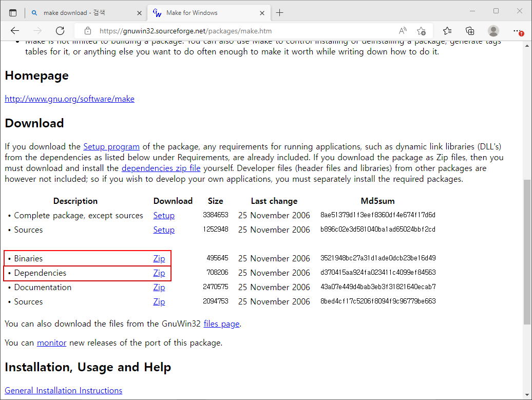
Task: Click the Description column header
Action: tap(75, 201)
